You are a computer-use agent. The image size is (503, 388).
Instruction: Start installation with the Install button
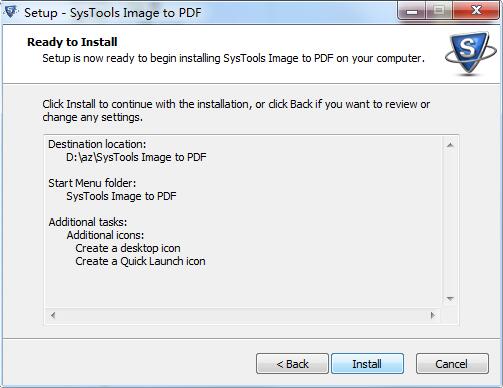(367, 364)
